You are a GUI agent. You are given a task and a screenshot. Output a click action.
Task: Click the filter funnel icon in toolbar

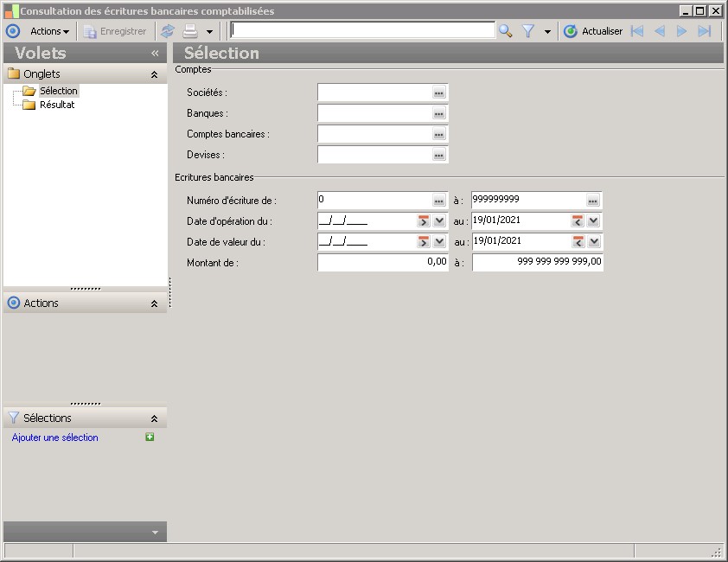coord(528,31)
